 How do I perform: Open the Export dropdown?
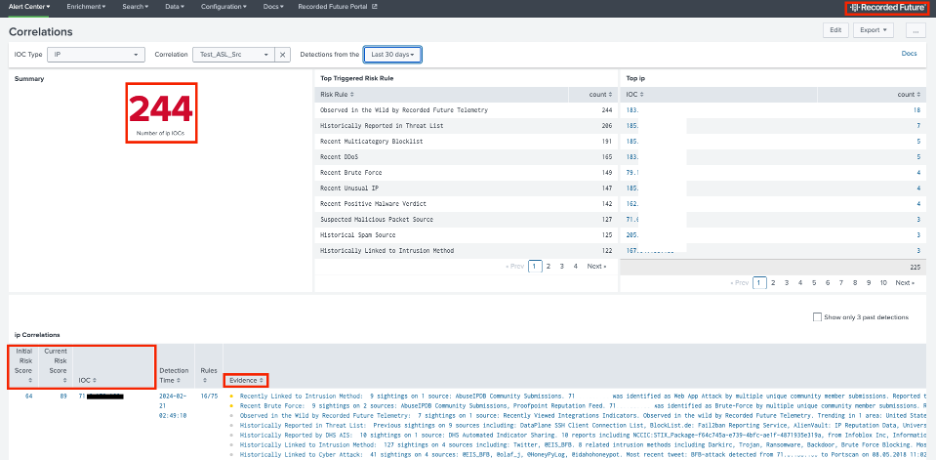(873, 30)
